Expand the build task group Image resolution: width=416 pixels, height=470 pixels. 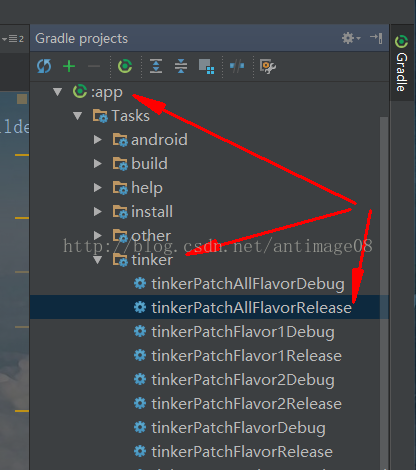(97, 164)
